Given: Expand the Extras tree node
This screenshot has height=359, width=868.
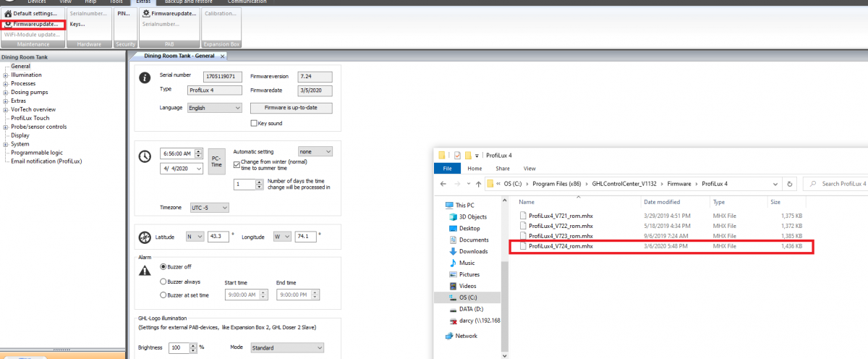Looking at the screenshot, I should (x=6, y=101).
